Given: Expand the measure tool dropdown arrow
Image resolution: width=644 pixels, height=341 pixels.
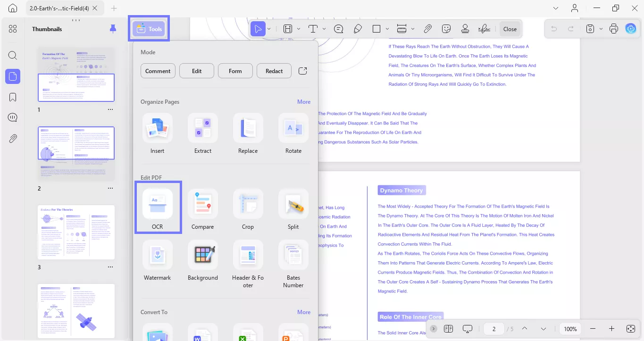Looking at the screenshot, I should (413, 29).
